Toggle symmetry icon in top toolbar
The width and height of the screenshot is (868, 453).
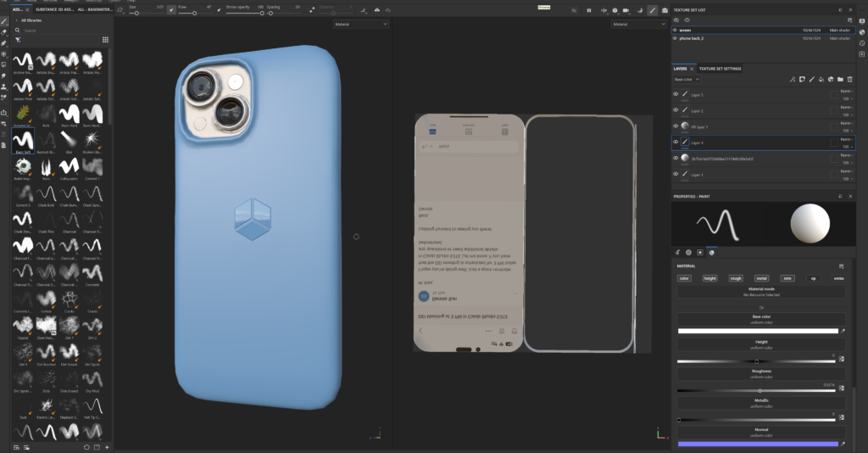[377, 10]
